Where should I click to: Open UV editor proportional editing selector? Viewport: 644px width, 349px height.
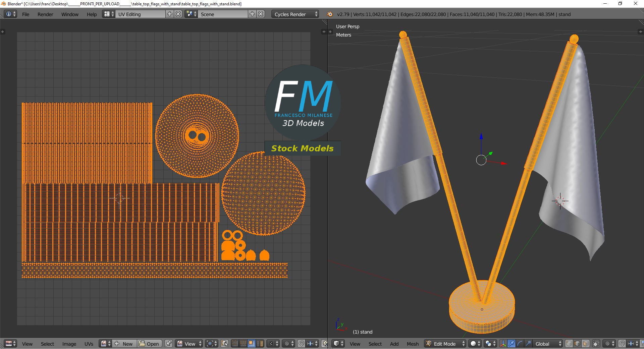pyautogui.click(x=289, y=344)
